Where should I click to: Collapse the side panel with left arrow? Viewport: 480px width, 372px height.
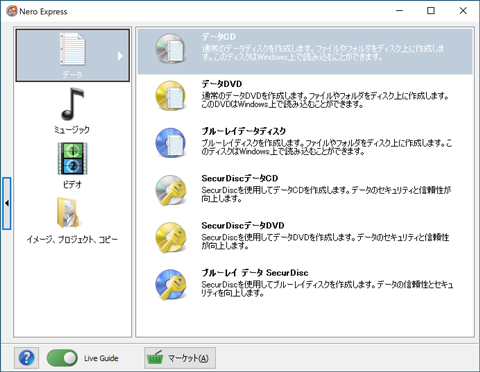click(x=7, y=203)
